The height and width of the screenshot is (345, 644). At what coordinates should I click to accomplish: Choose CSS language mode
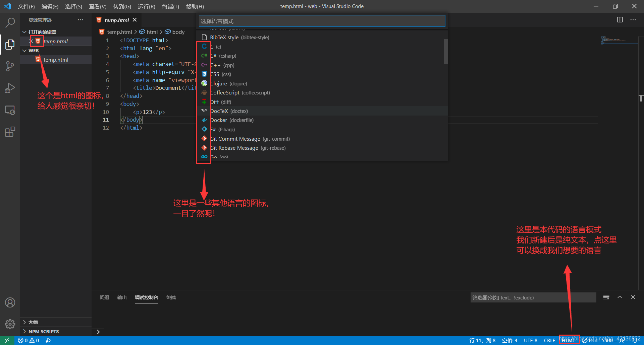322,74
